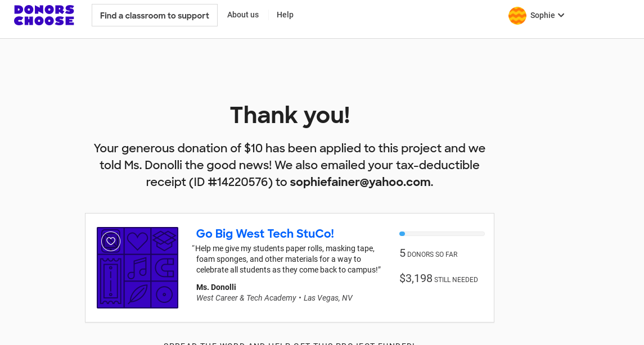Open Sophie's orange profile avatar

[x=517, y=16]
